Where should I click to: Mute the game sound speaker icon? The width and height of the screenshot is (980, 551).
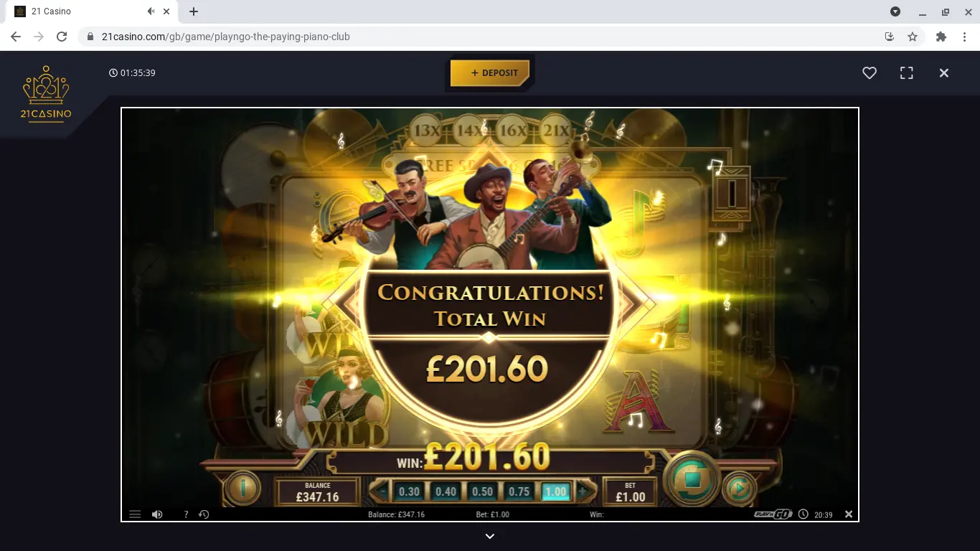point(157,514)
